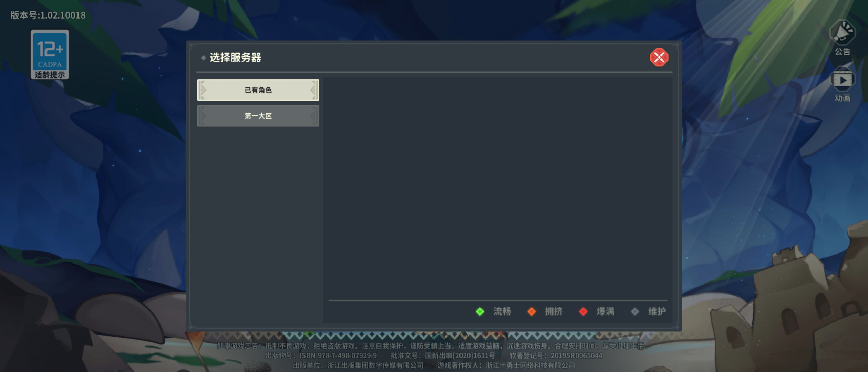Click the 软著登记号 2019SR0065044 text
This screenshot has width=868, height=372.
point(556,355)
